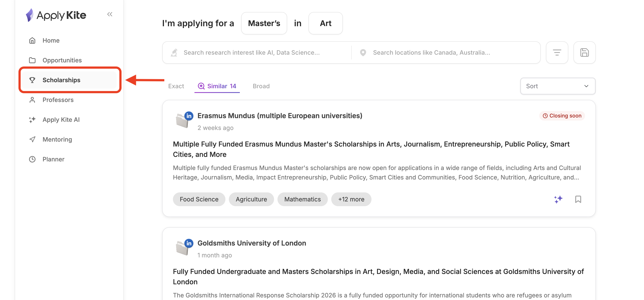Viewport: 644px width, 300px height.
Task: Click the filter options icon
Action: point(557,53)
